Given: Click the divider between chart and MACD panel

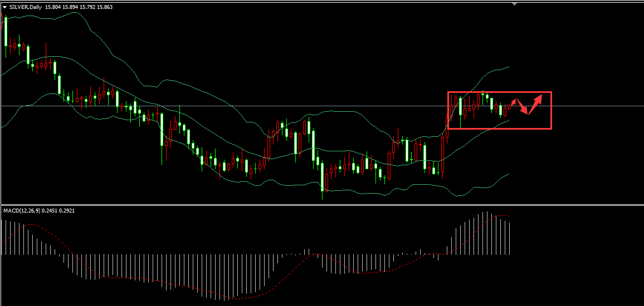Looking at the screenshot, I should pyautogui.click(x=322, y=205).
